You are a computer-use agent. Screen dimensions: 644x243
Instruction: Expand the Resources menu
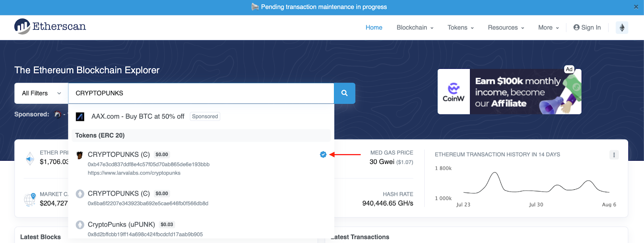[x=506, y=27]
